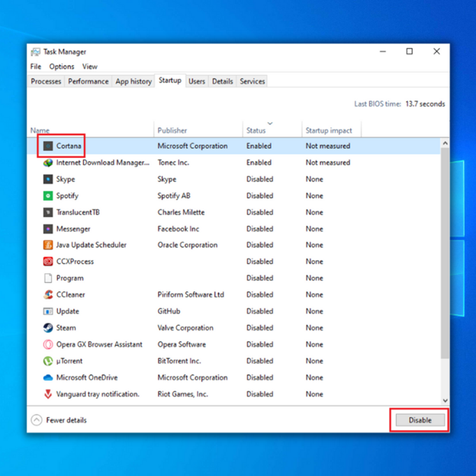Click the red CCXProcess icon
Image resolution: width=476 pixels, height=476 pixels.
click(47, 262)
